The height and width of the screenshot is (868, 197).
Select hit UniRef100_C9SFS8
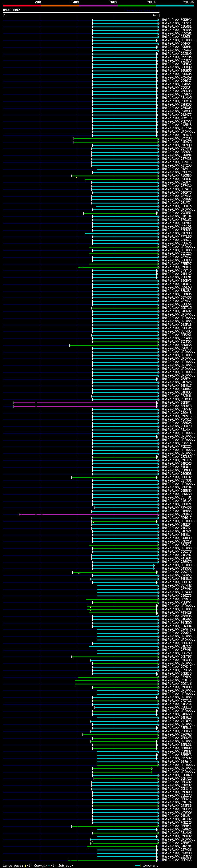coord(177,806)
